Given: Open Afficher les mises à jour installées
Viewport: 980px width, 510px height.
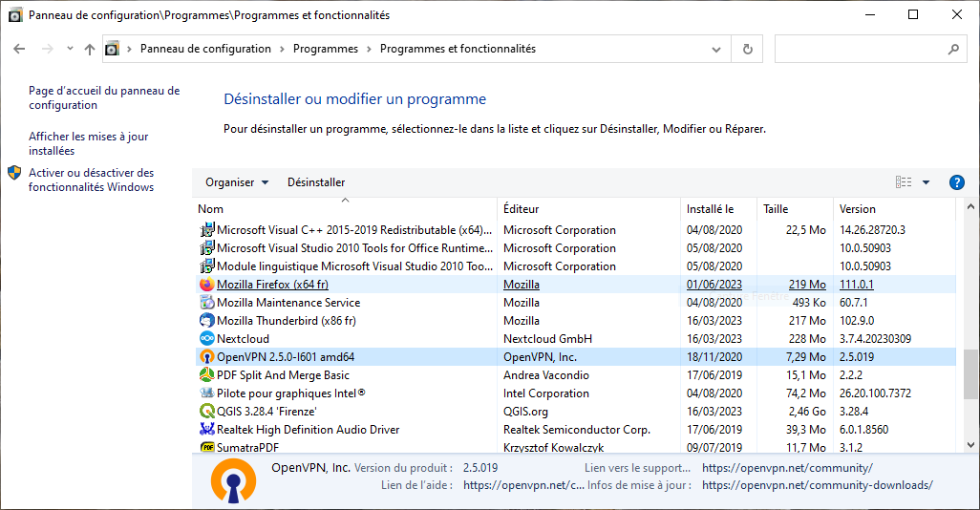Looking at the screenshot, I should pyautogui.click(x=88, y=143).
